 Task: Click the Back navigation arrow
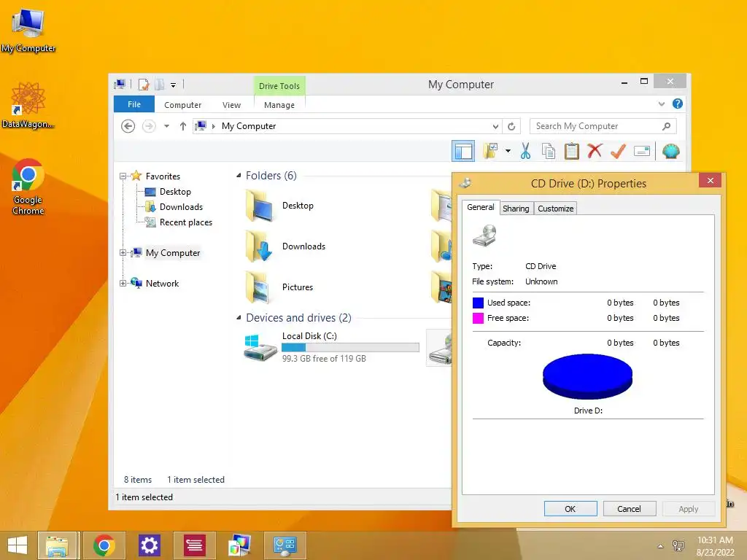pos(128,126)
